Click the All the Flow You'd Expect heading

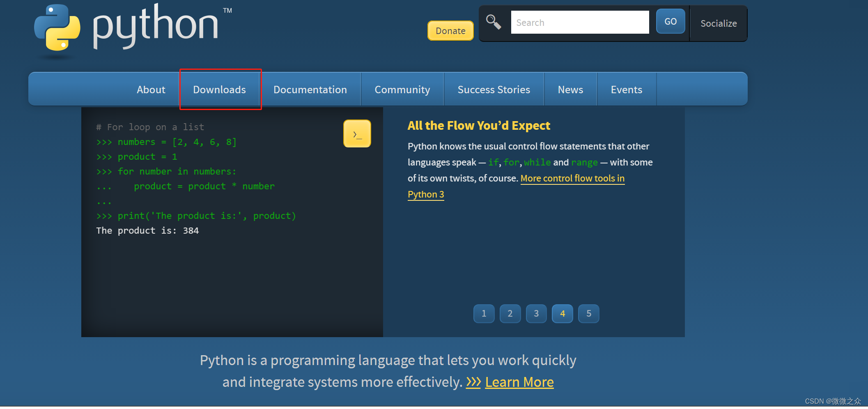(479, 126)
